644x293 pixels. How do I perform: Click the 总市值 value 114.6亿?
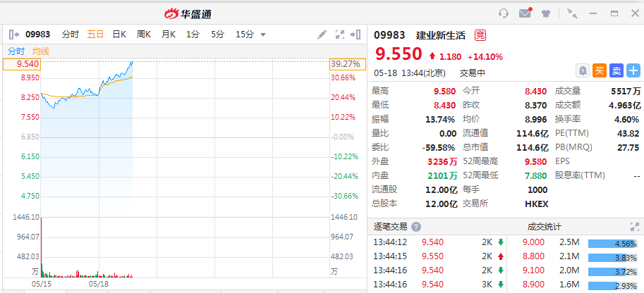click(x=533, y=148)
